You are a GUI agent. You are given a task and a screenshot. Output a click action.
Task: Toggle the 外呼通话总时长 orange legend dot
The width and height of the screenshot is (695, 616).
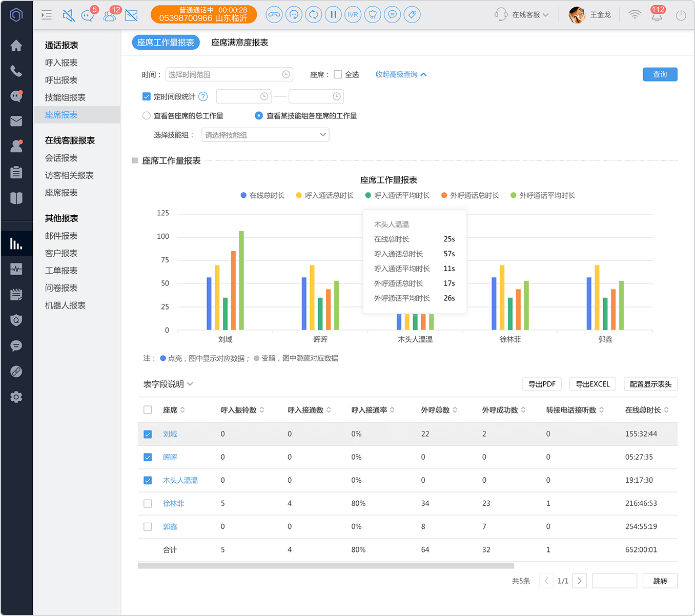[x=444, y=195]
